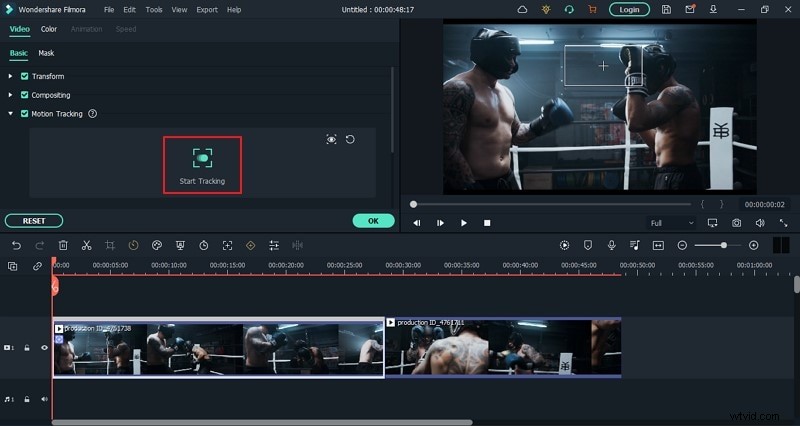The width and height of the screenshot is (800, 426).
Task: Click the undo arrow in timeline toolbar
Action: point(16,245)
